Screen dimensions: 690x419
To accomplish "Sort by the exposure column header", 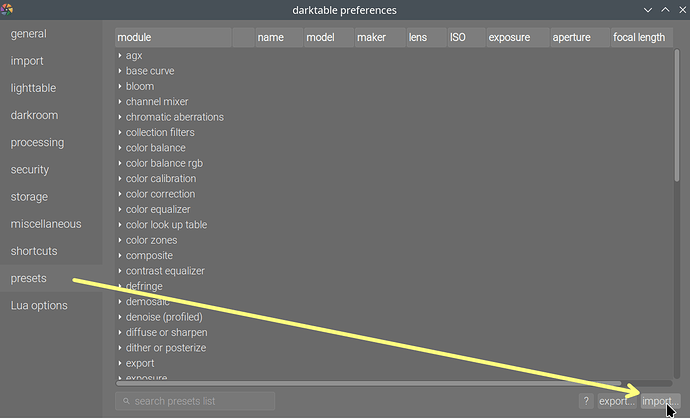I will pos(518,37).
